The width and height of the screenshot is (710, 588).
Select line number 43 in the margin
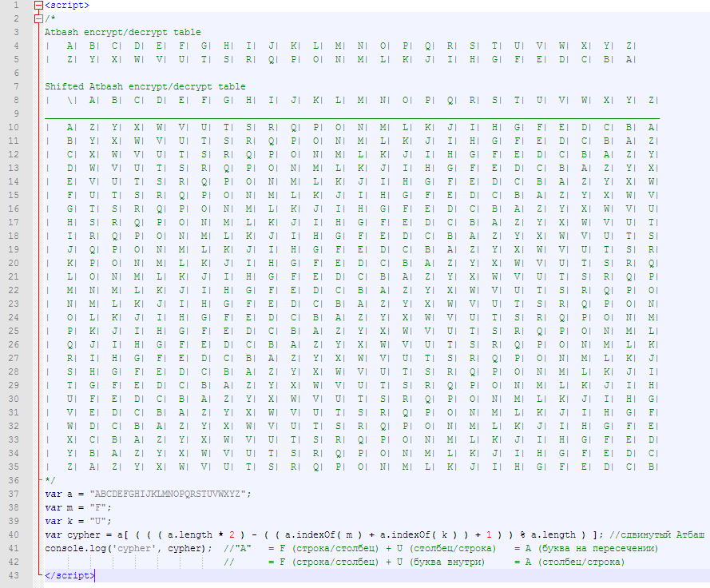point(14,575)
